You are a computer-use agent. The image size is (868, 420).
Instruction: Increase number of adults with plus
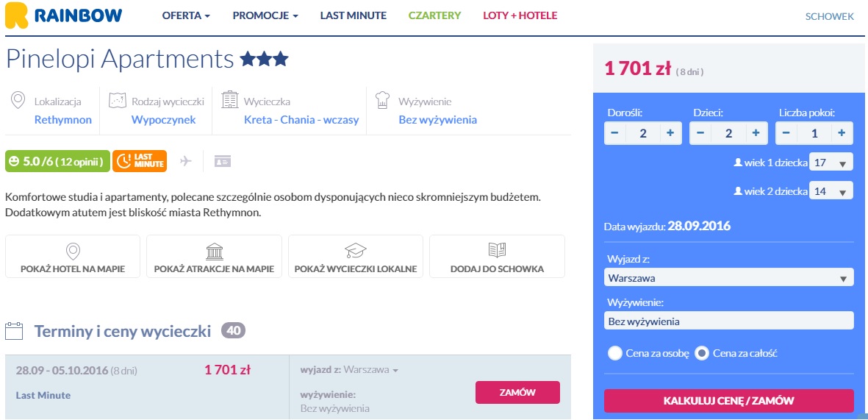coord(670,133)
